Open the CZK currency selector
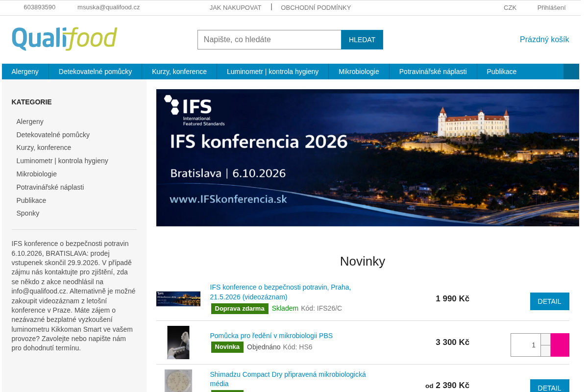Screen dimensions: 588x392 click(510, 7)
